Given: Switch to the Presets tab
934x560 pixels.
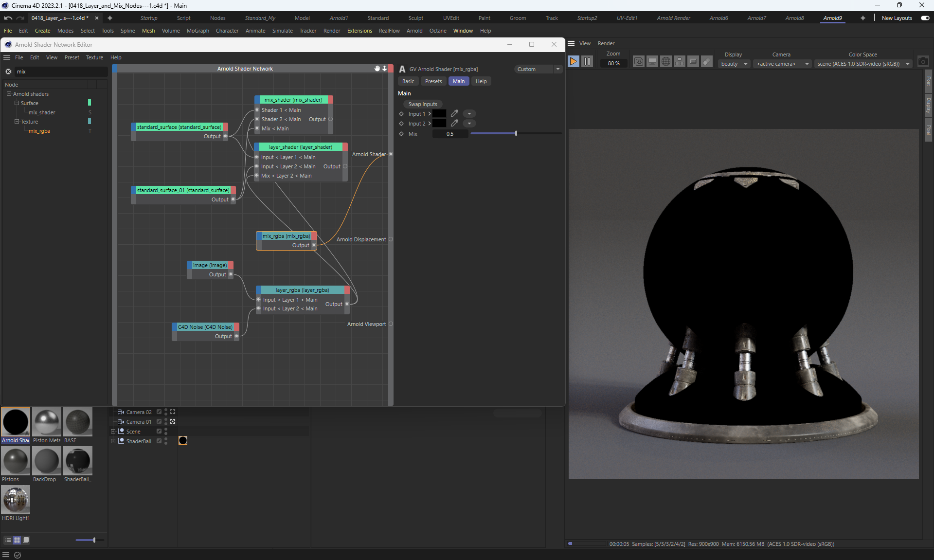Looking at the screenshot, I should (433, 81).
